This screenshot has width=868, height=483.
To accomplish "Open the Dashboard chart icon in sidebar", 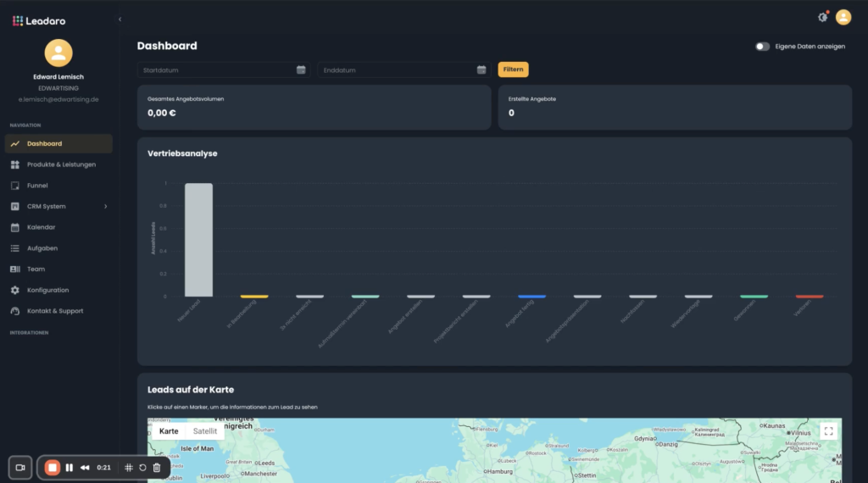I will 15,144.
